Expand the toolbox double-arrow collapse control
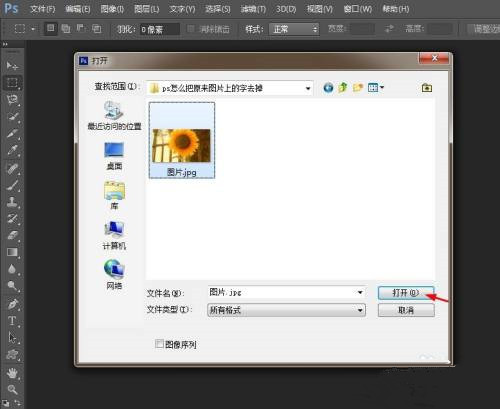This screenshot has width=500, height=409. click(x=5, y=44)
